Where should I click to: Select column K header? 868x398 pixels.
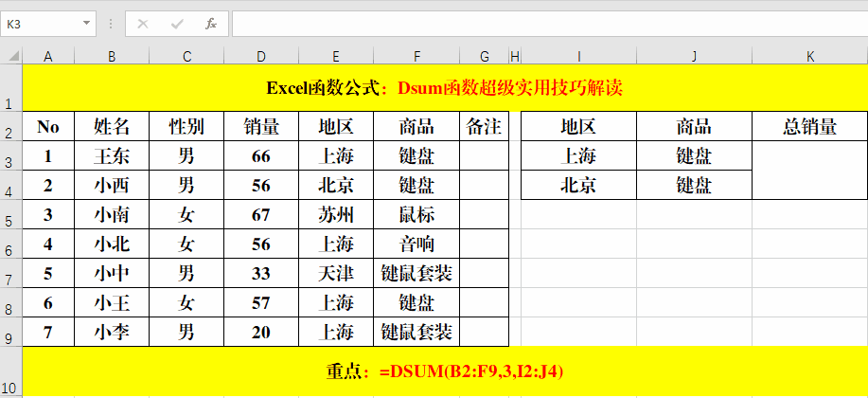coord(809,56)
